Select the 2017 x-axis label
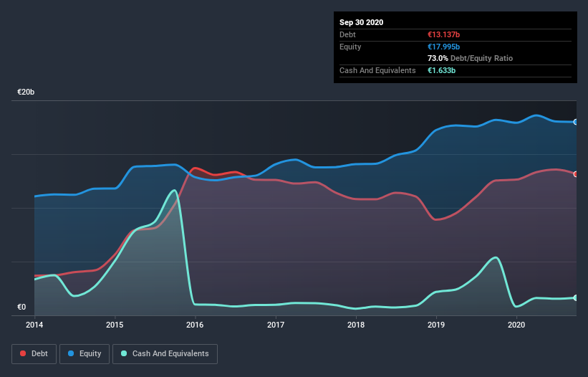This screenshot has width=588, height=377. (276, 325)
